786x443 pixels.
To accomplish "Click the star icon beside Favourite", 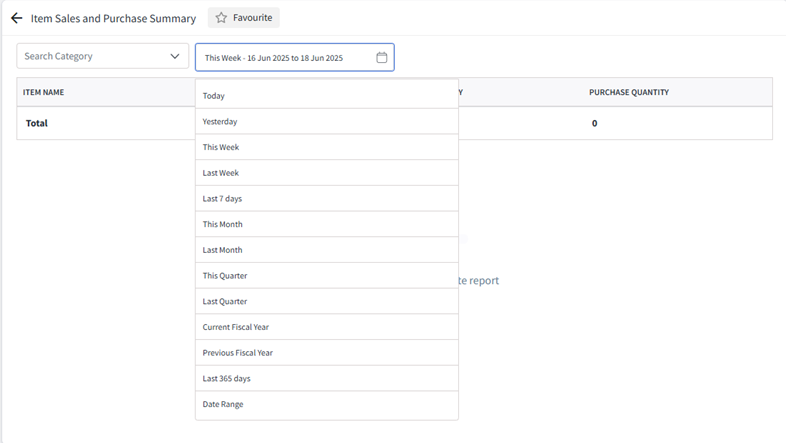I will [x=221, y=18].
